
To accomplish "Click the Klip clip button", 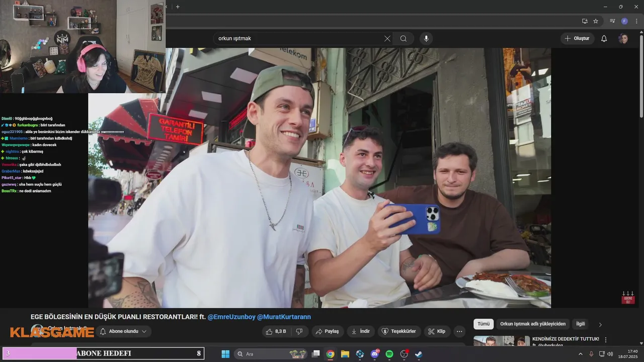I will point(436,331).
